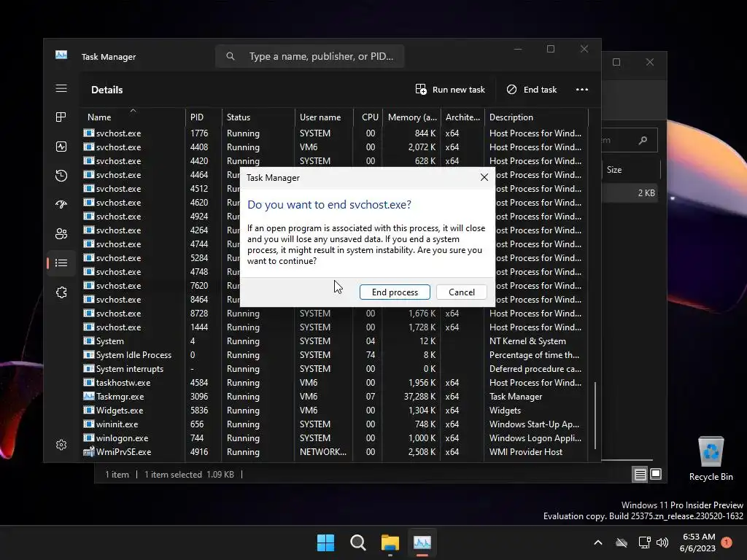
Task: Switch File Explorer to details view icon
Action: tap(640, 474)
